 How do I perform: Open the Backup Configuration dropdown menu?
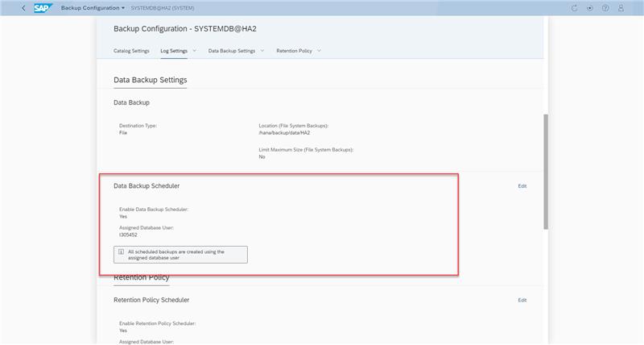[x=93, y=8]
